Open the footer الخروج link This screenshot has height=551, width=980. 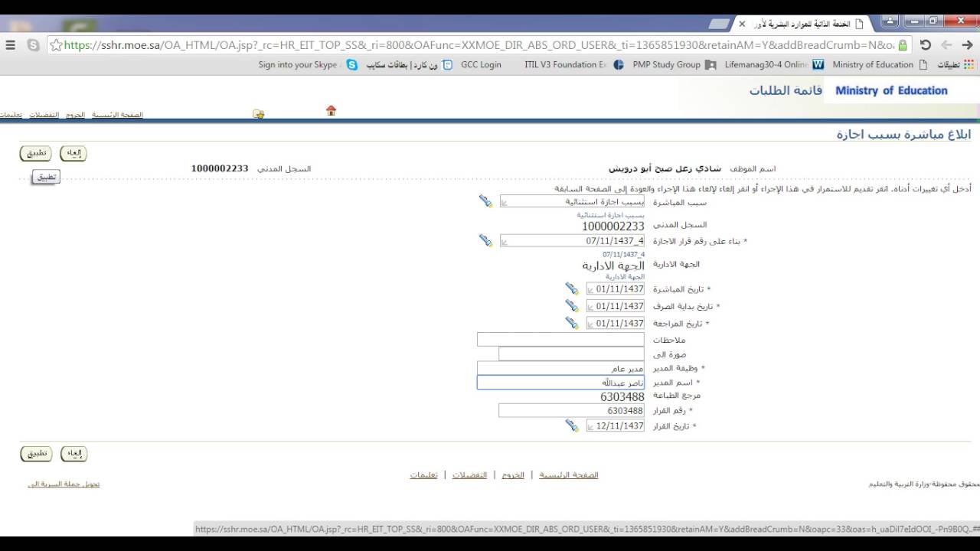click(513, 475)
